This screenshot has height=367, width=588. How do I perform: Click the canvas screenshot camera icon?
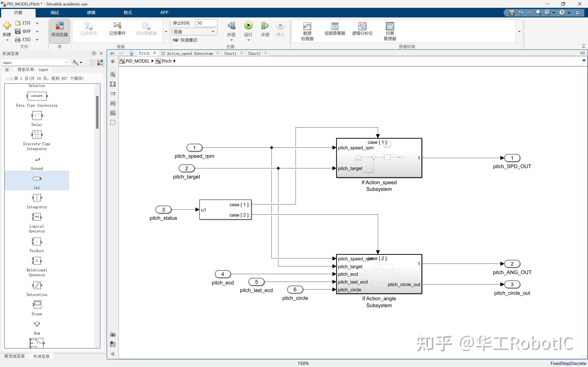113,334
